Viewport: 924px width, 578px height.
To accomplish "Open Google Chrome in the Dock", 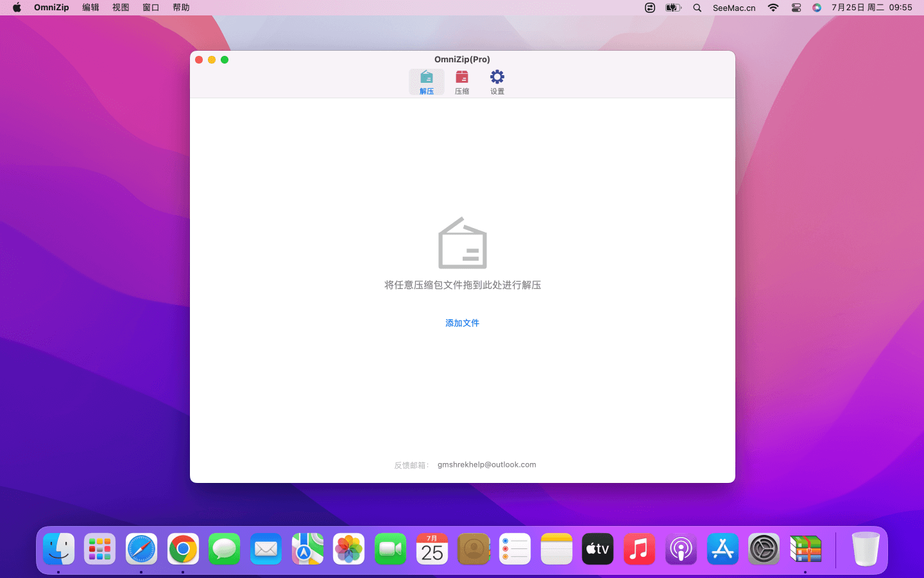I will [183, 549].
